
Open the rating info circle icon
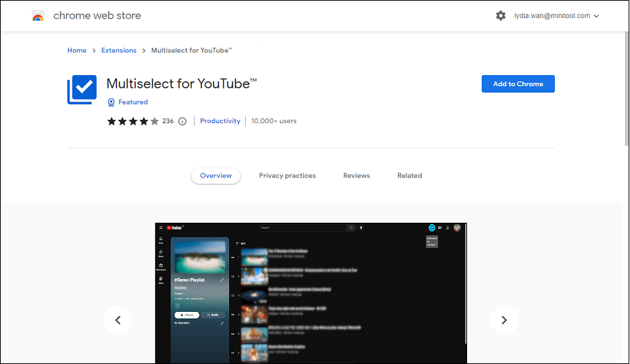(182, 121)
